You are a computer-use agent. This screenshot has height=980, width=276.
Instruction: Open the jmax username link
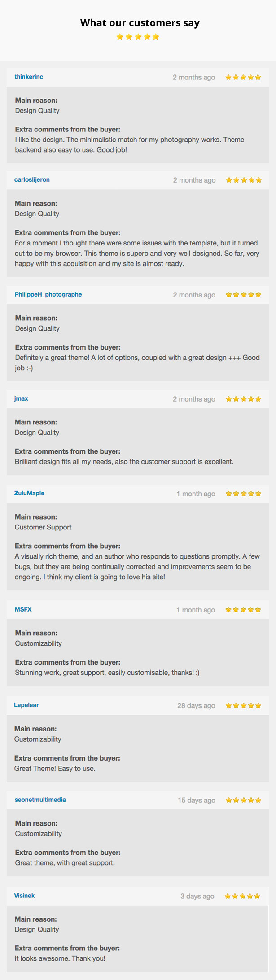[21, 398]
